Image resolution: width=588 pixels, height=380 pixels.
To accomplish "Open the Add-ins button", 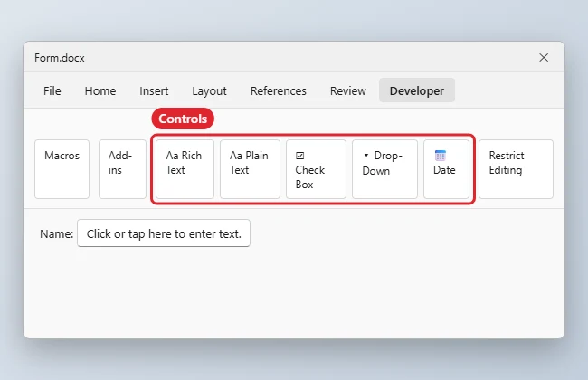I will point(122,169).
